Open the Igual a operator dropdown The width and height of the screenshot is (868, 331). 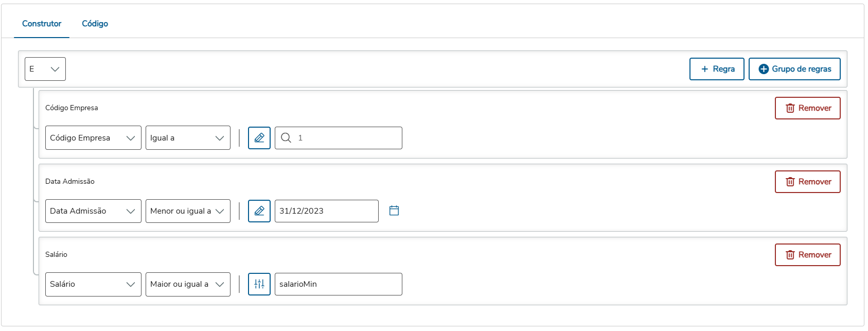click(188, 138)
